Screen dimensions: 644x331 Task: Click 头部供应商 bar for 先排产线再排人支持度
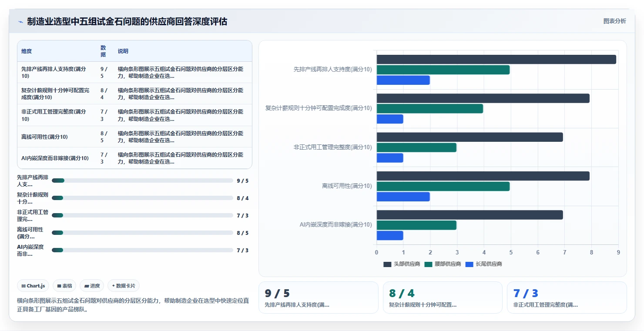pos(496,59)
